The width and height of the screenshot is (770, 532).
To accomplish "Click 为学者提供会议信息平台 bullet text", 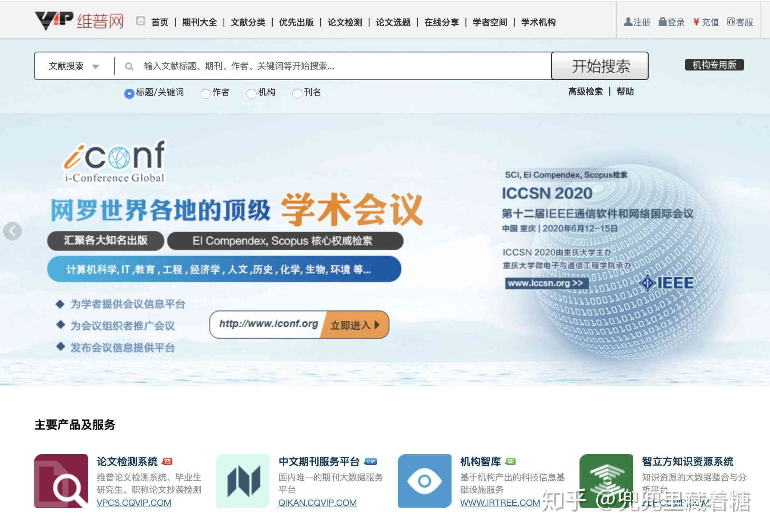I will [x=128, y=304].
